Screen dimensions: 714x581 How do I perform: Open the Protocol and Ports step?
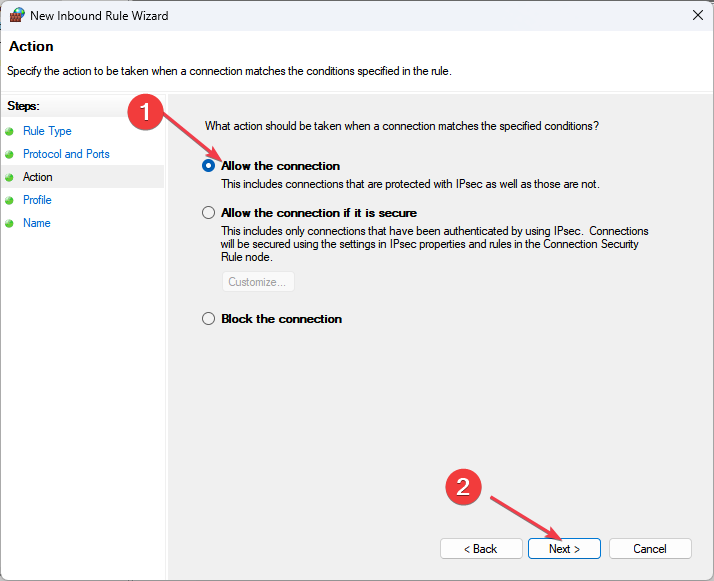coord(66,154)
